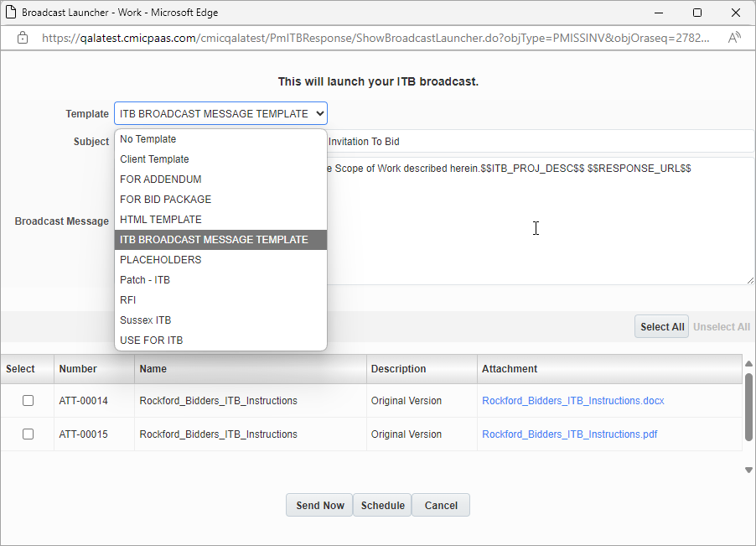
Task: Click Original Version in ATT-00015 row
Action: (x=406, y=434)
